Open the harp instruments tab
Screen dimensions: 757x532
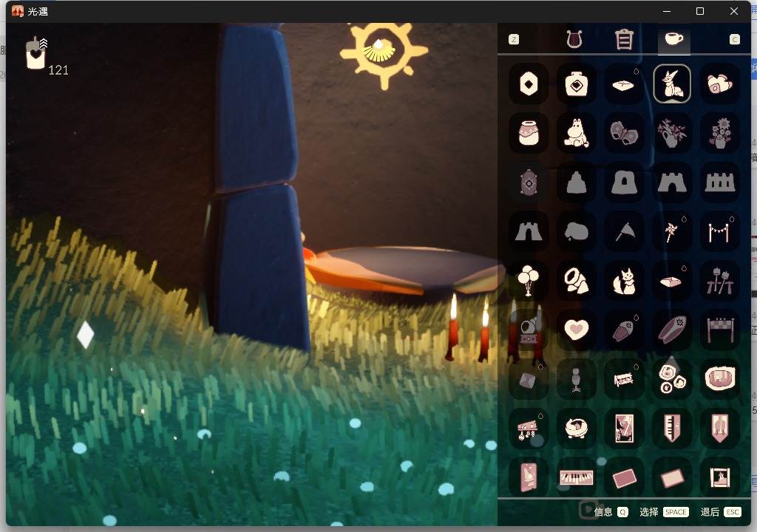tap(574, 39)
